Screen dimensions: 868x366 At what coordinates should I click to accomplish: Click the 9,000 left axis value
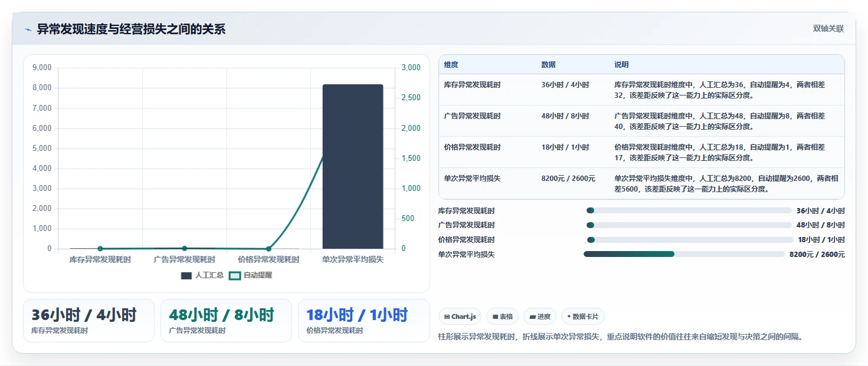[x=42, y=68]
